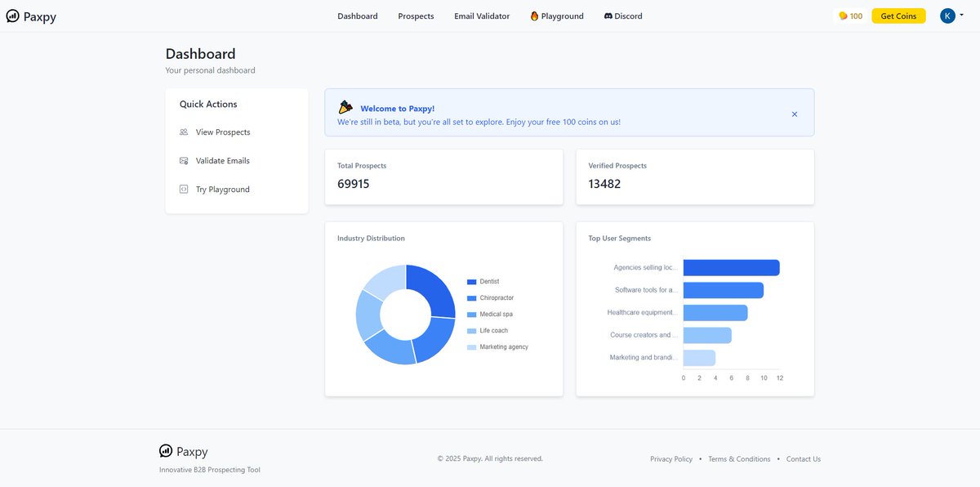Open the Privacy Policy footer link
The width and height of the screenshot is (980, 487).
click(x=671, y=459)
